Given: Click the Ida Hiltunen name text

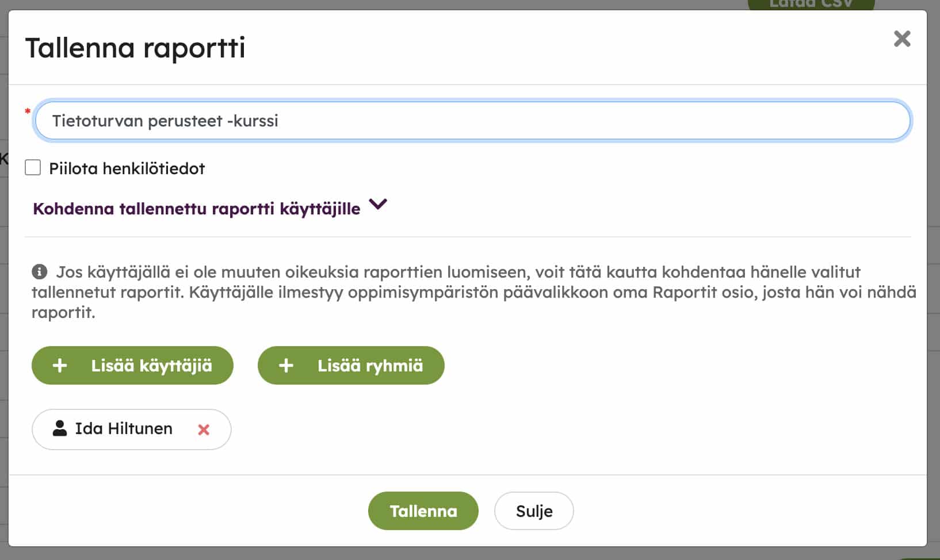Looking at the screenshot, I should (124, 428).
